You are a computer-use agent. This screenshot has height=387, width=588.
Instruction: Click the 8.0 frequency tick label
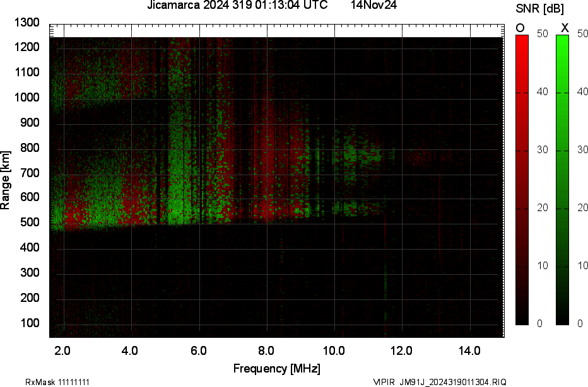click(x=266, y=350)
